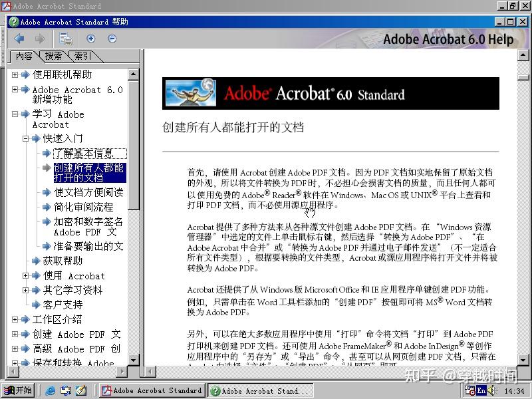Screen dimensions: 532x399
Task: Expand Adobe Acrobat 6.0 新增功能 node
Action: click(15, 90)
